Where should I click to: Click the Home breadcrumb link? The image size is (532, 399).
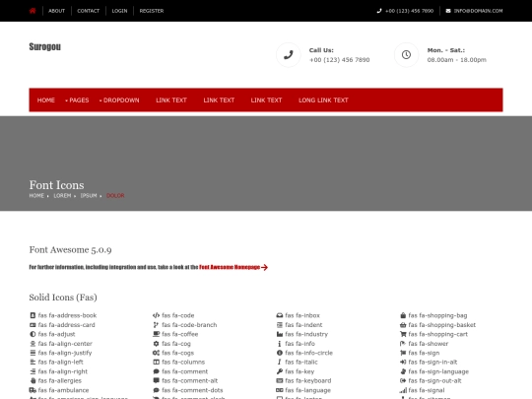tap(36, 196)
